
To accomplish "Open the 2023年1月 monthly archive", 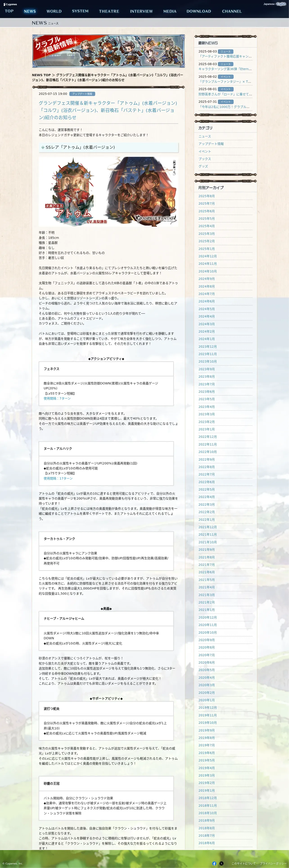I will point(206,429).
